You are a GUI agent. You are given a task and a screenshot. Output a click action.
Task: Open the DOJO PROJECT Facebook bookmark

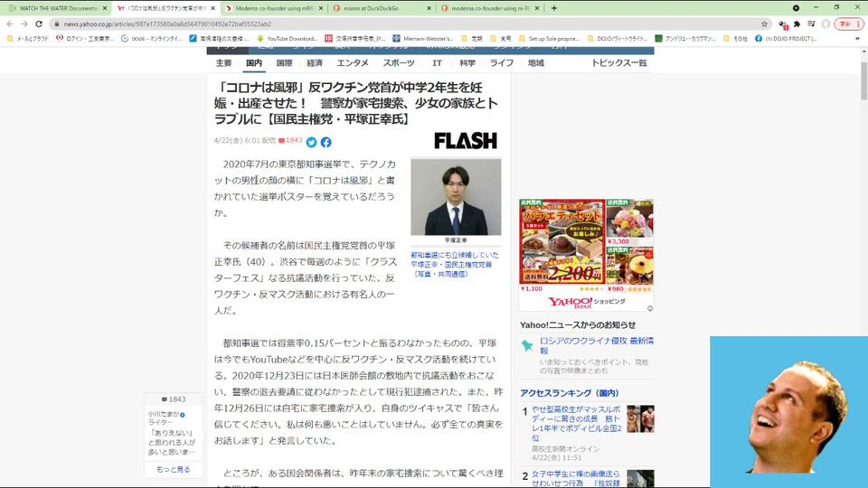[x=786, y=39]
